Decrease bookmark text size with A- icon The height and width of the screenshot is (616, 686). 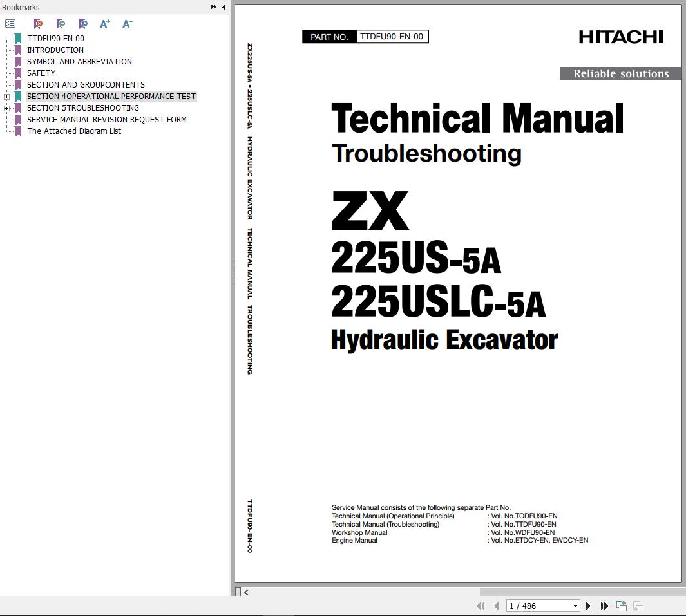(x=128, y=24)
